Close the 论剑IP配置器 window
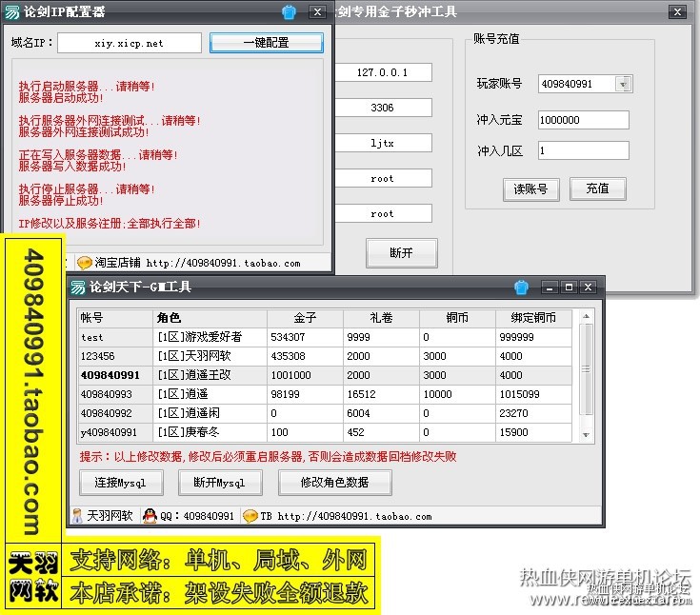 coord(317,12)
